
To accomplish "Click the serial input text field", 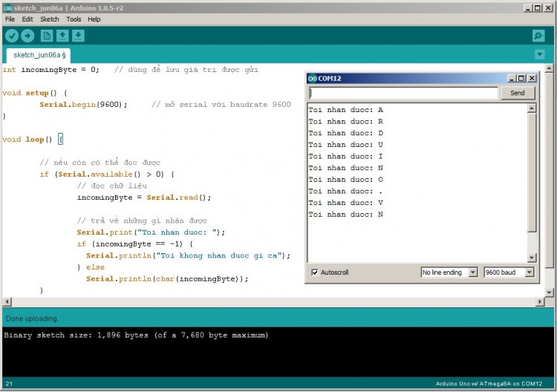I will click(x=403, y=93).
